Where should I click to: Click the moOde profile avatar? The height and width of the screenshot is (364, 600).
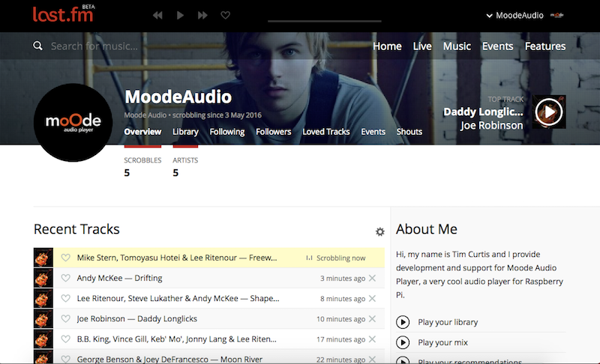point(73,122)
